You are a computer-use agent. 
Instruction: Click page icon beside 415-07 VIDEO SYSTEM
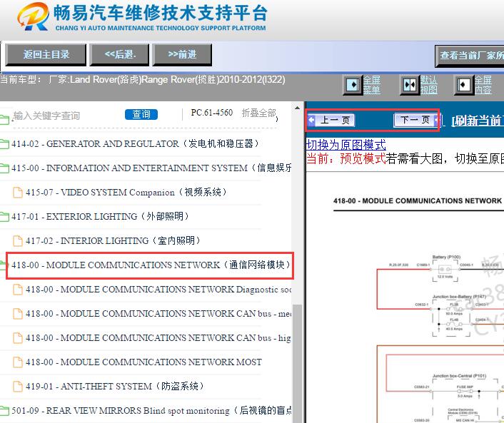click(18, 193)
